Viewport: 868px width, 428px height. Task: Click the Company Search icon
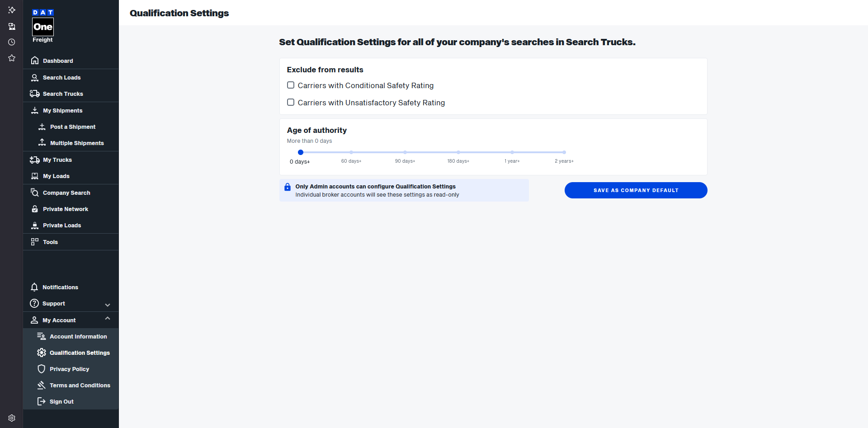(x=35, y=193)
